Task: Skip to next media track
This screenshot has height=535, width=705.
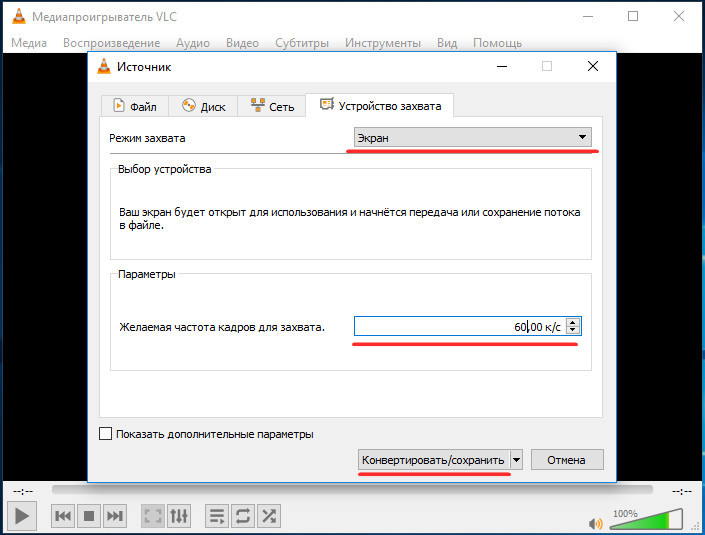Action: pyautogui.click(x=115, y=516)
